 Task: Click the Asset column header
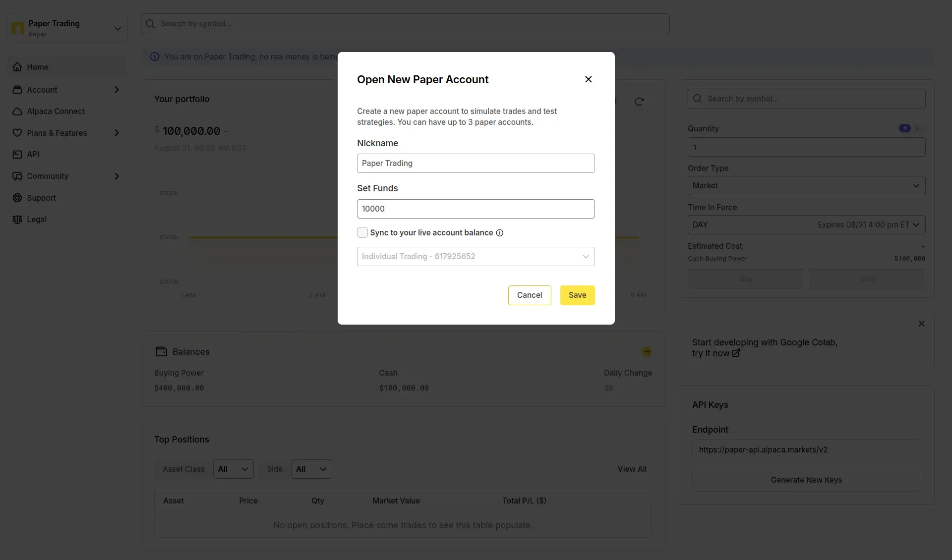coord(173,501)
